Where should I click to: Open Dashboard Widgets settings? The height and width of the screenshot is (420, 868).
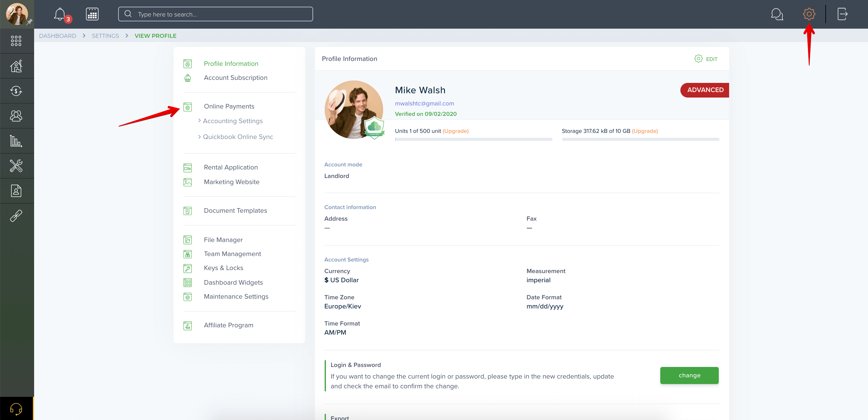(x=234, y=283)
